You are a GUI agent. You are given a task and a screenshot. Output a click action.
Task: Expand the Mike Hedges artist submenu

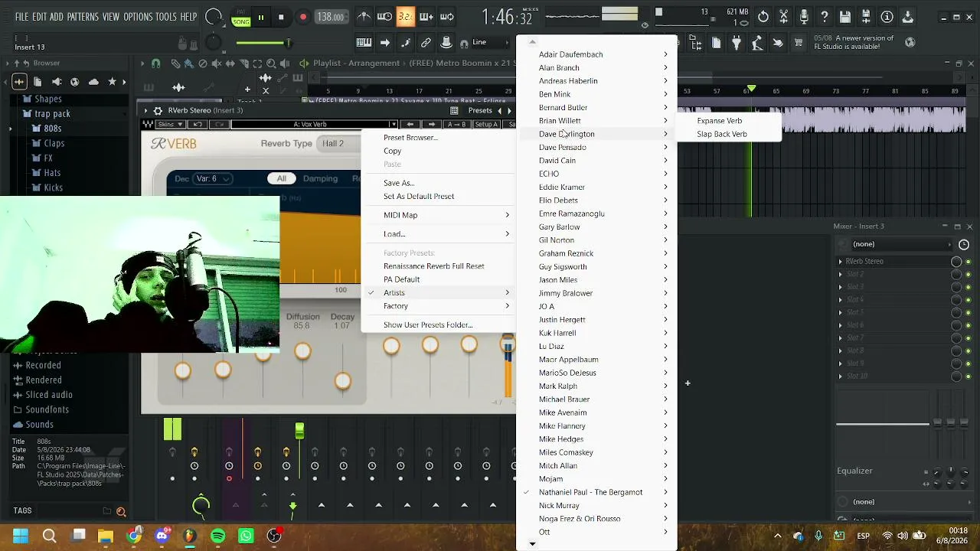click(598, 439)
